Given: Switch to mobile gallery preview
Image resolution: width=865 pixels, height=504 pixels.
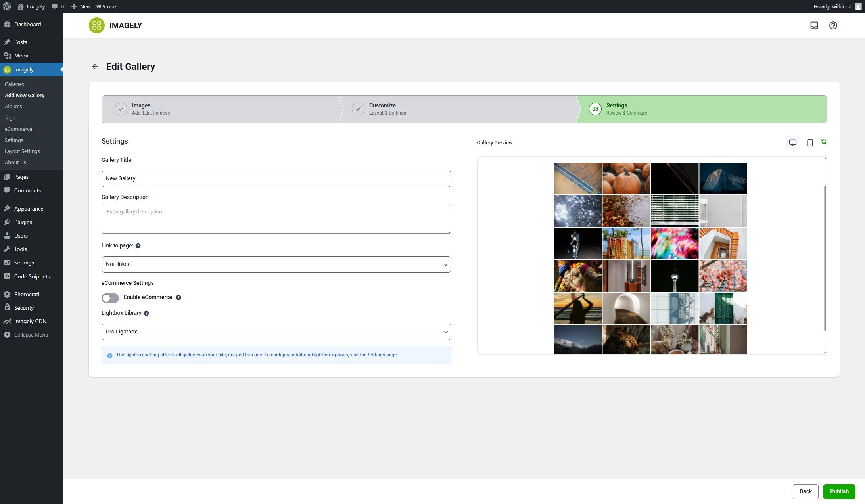Looking at the screenshot, I should [809, 142].
